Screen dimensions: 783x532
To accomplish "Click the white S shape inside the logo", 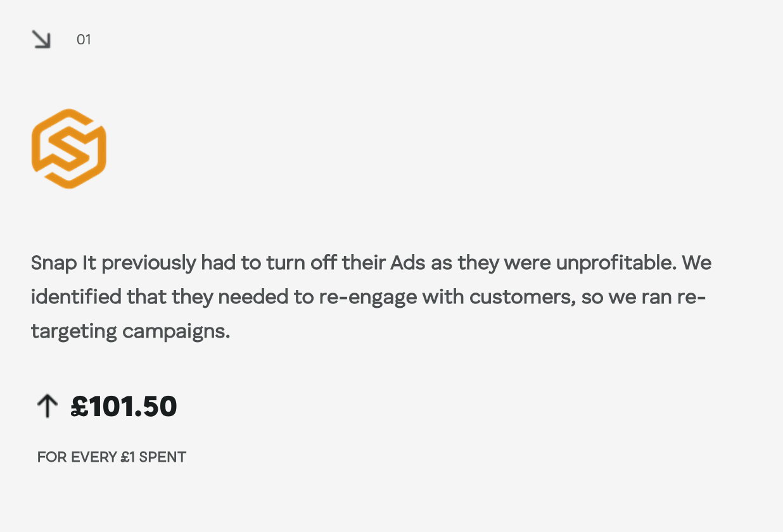I will (x=68, y=148).
